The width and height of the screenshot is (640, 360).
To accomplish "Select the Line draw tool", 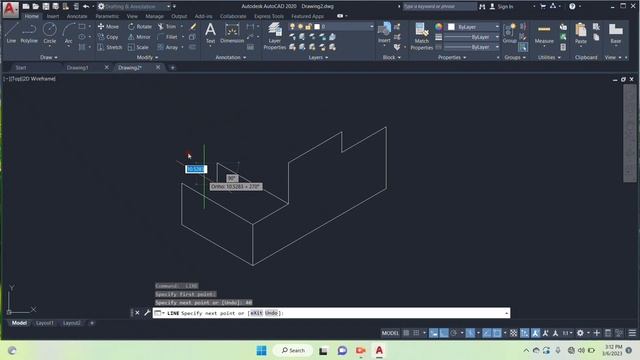I will (11, 33).
